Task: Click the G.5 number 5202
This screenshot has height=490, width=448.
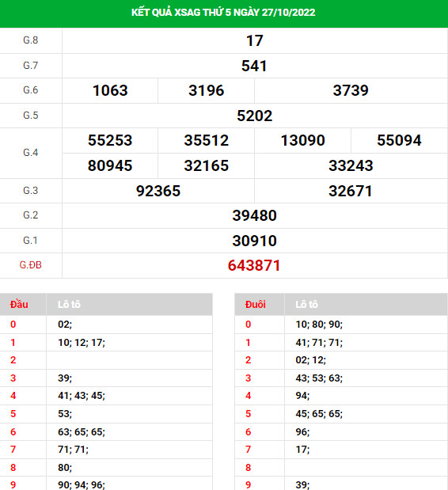Action: click(255, 116)
